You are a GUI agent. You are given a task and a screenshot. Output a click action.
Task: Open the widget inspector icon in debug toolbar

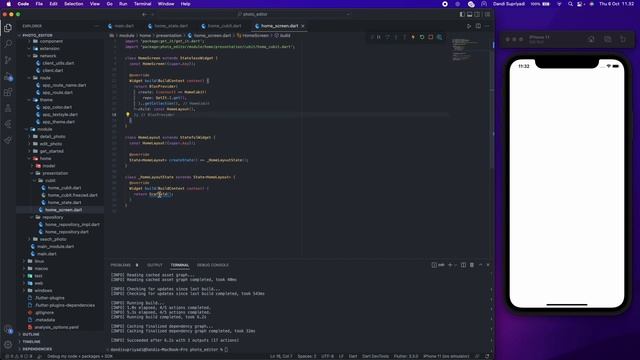click(x=440, y=37)
